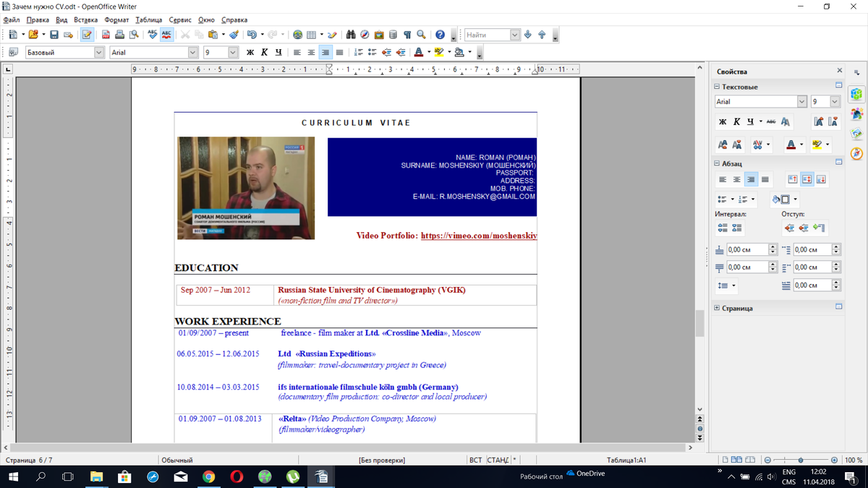Open Find & Replace binoculars icon
The image size is (868, 488).
[x=352, y=35]
